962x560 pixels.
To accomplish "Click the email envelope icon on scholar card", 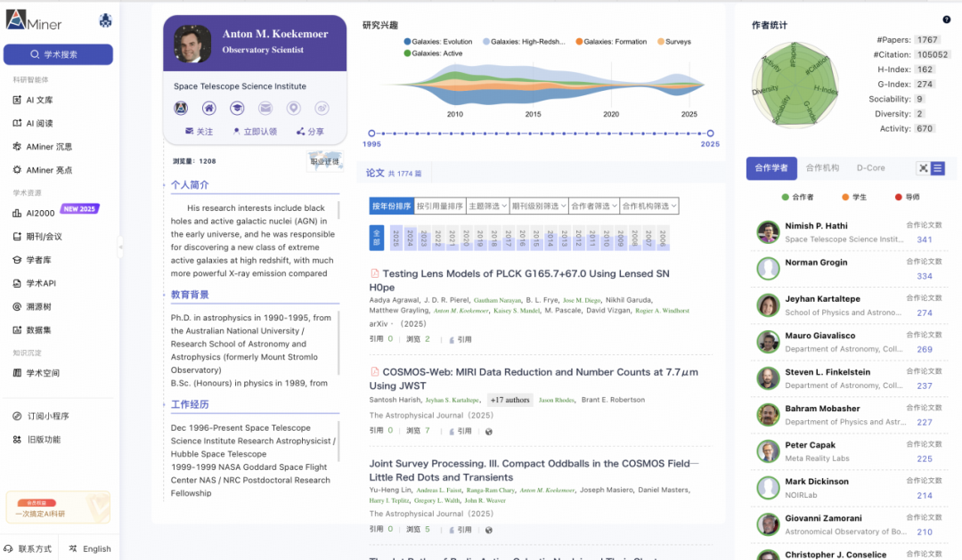I will click(x=265, y=109).
